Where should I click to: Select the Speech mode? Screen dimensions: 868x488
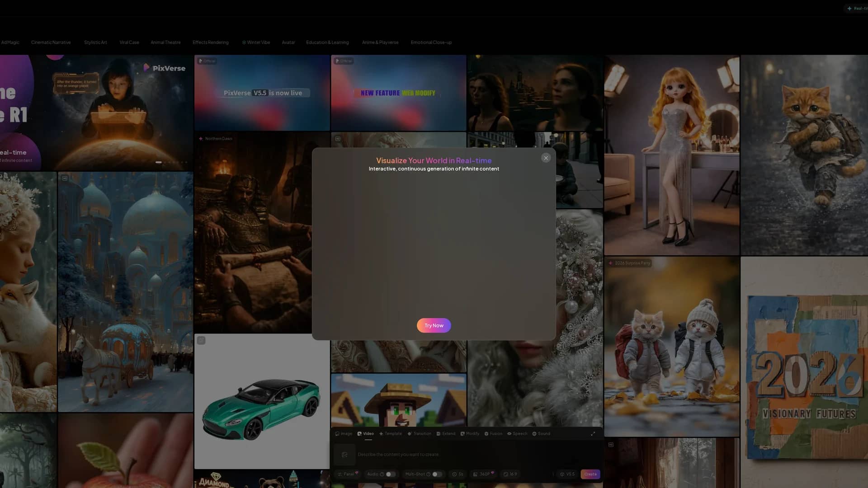(x=517, y=433)
